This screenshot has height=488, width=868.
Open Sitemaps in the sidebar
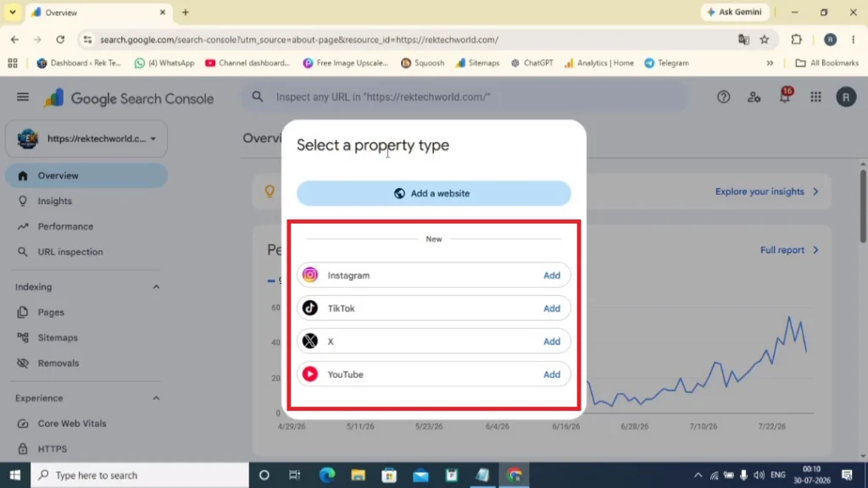point(86,337)
